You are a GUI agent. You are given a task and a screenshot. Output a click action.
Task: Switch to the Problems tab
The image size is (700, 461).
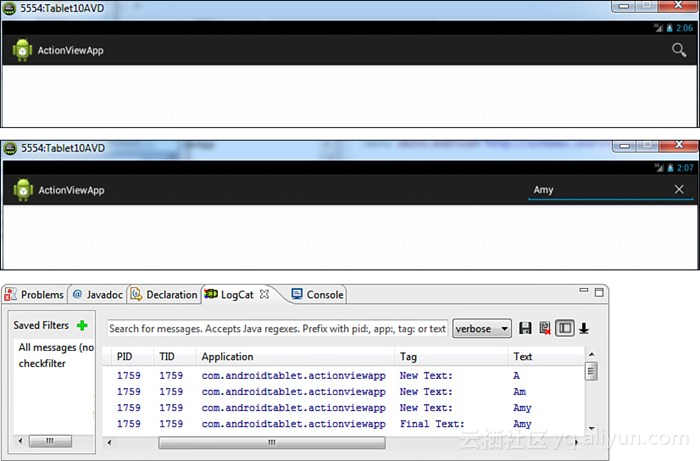click(x=34, y=295)
